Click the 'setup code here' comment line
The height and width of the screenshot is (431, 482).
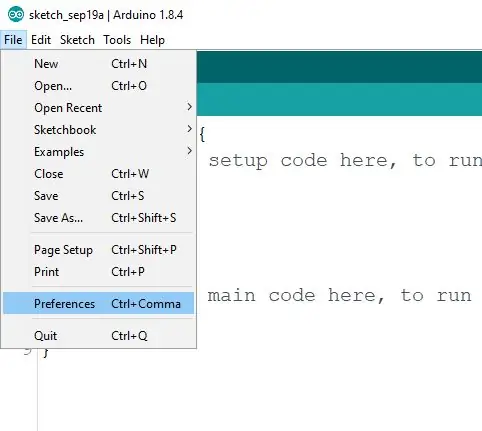pos(345,161)
